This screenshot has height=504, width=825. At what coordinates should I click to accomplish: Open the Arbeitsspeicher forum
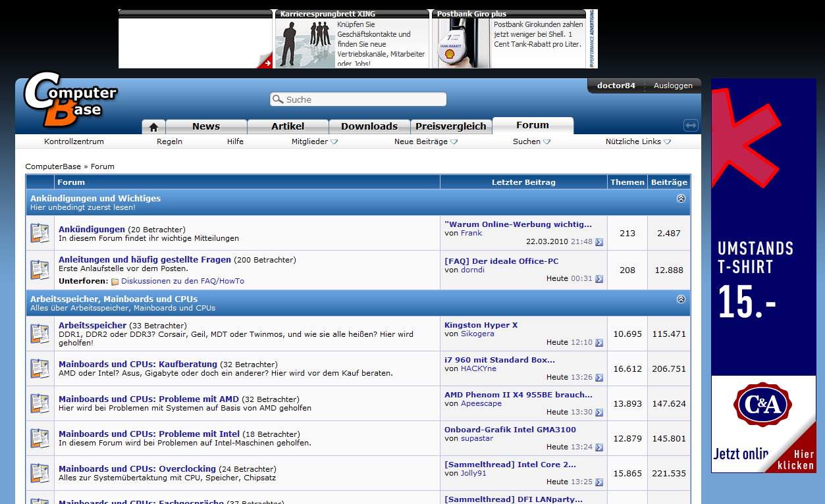[x=92, y=325]
